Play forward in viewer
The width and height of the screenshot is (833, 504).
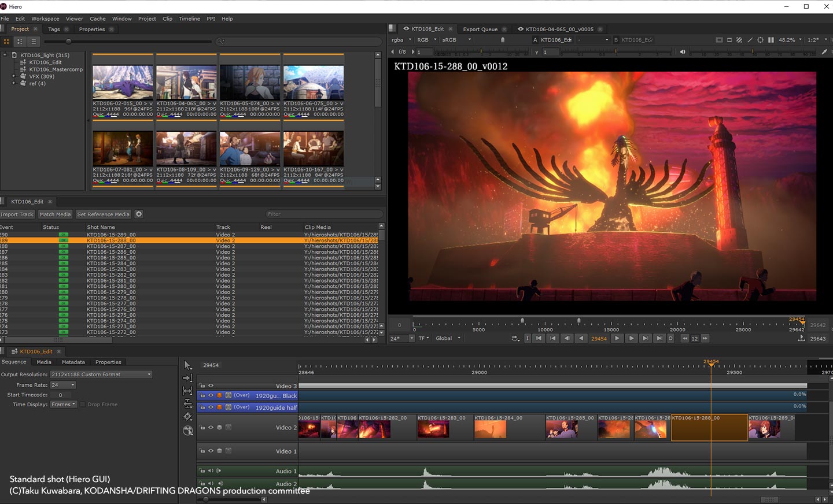pos(617,339)
